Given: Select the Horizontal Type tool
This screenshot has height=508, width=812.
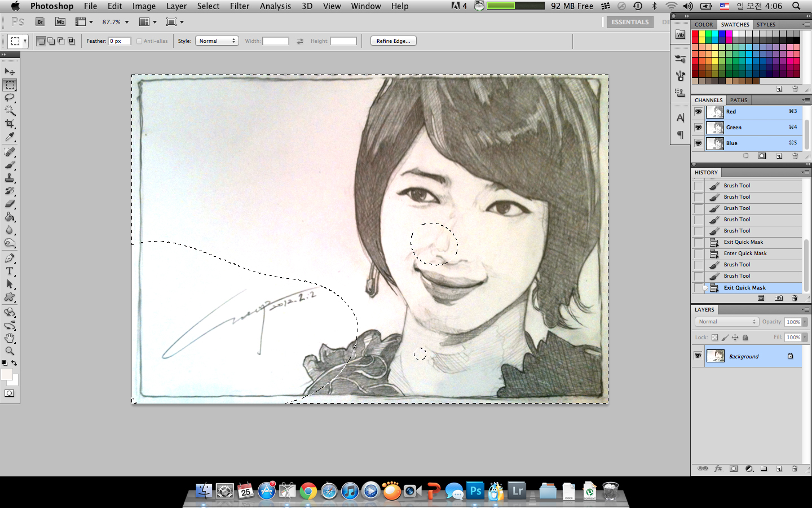Looking at the screenshot, I should point(10,271).
